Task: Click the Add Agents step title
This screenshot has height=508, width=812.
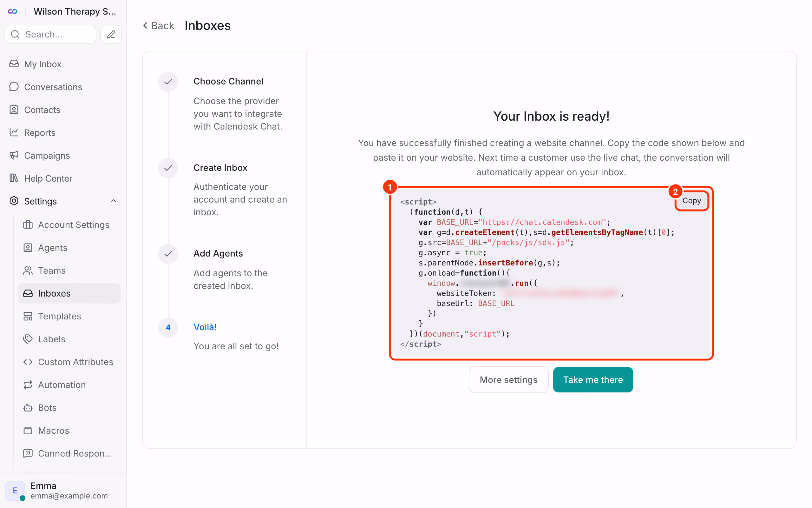Action: pos(218,253)
